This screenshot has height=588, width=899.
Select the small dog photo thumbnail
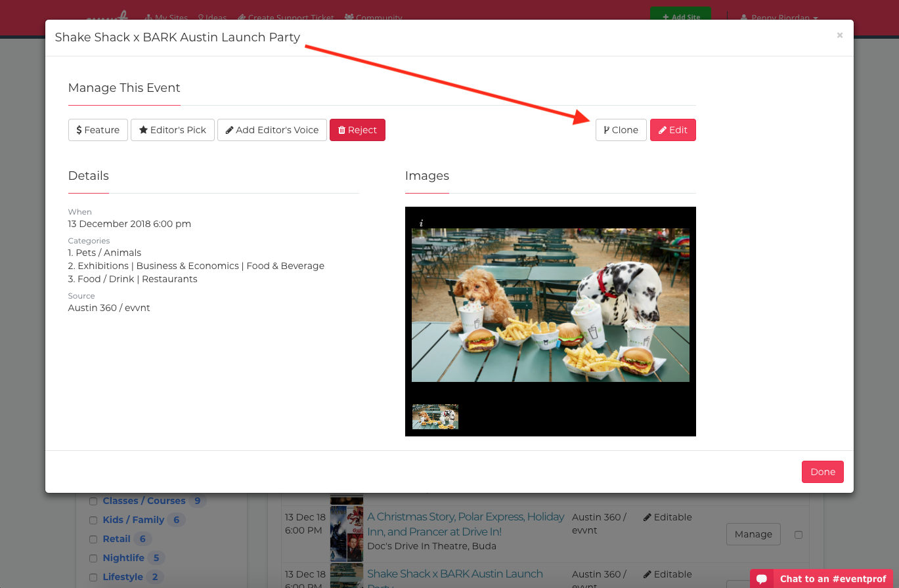pos(435,417)
